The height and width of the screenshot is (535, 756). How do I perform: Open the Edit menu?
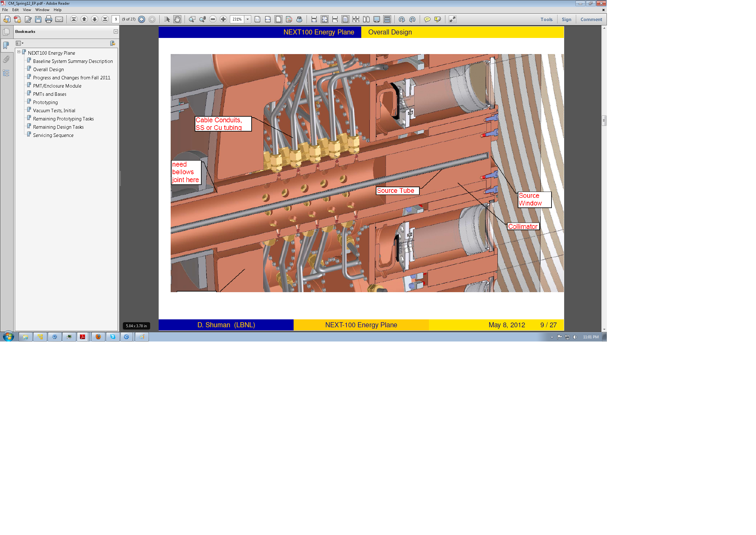15,10
